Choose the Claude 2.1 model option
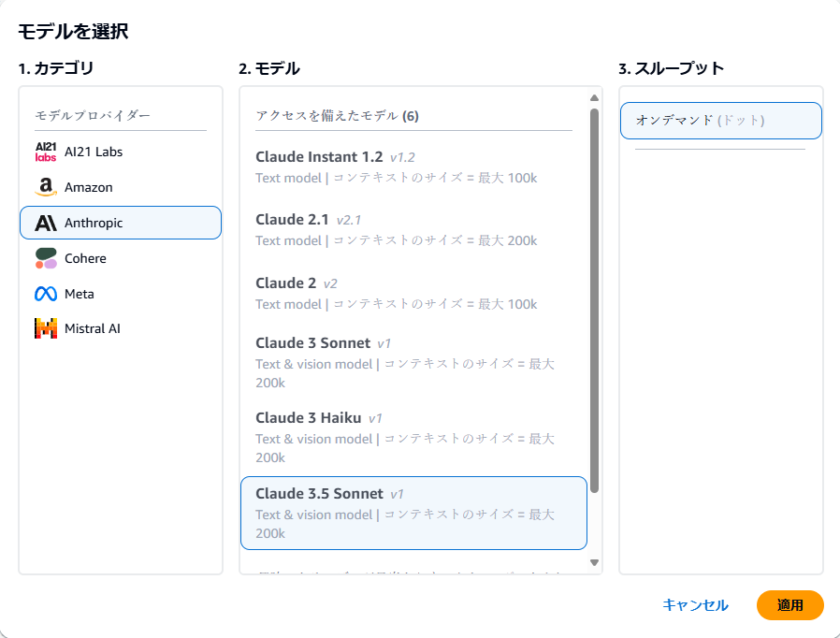The height and width of the screenshot is (638, 840). [413, 229]
